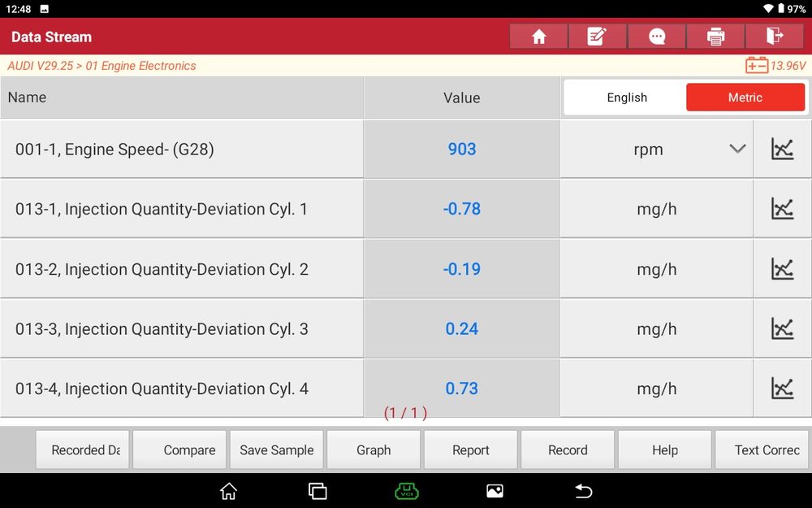Exit diagnostics using the exit door icon

(775, 37)
